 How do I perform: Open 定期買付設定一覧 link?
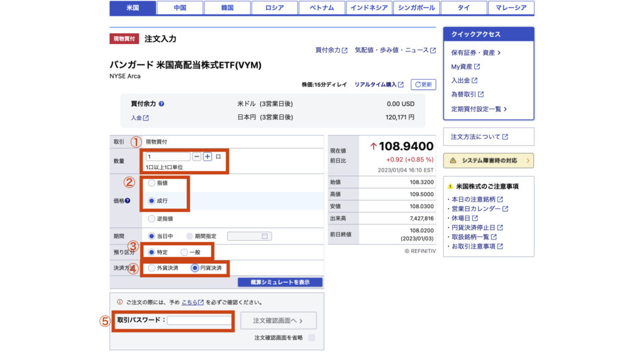479,109
